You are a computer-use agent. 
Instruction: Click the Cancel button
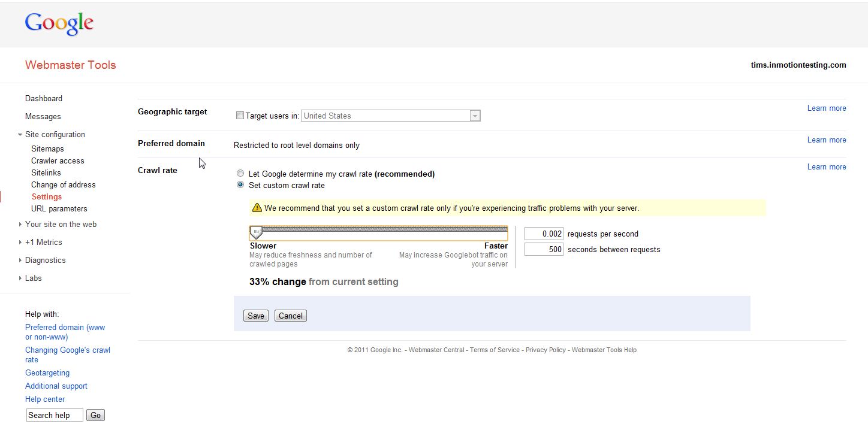tap(291, 316)
